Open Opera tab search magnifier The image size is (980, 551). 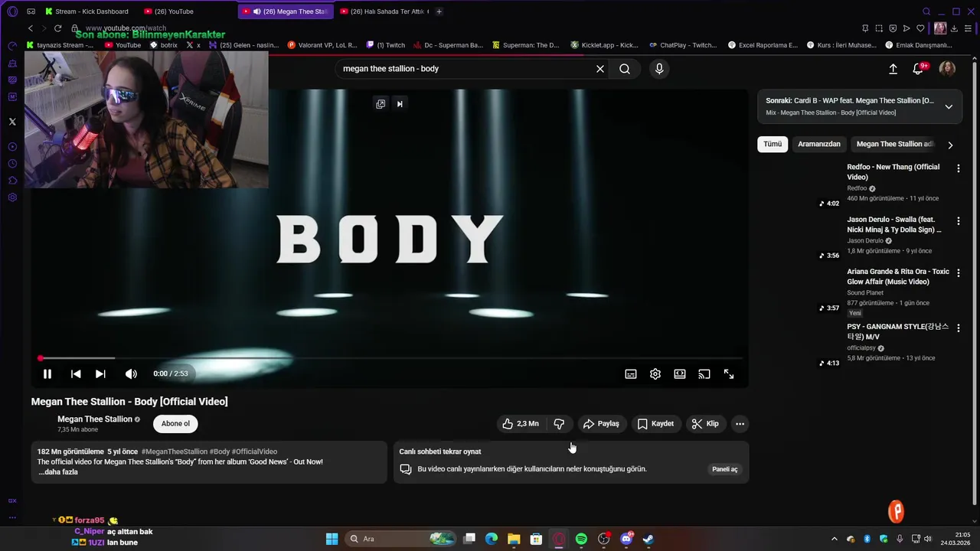pyautogui.click(x=926, y=11)
